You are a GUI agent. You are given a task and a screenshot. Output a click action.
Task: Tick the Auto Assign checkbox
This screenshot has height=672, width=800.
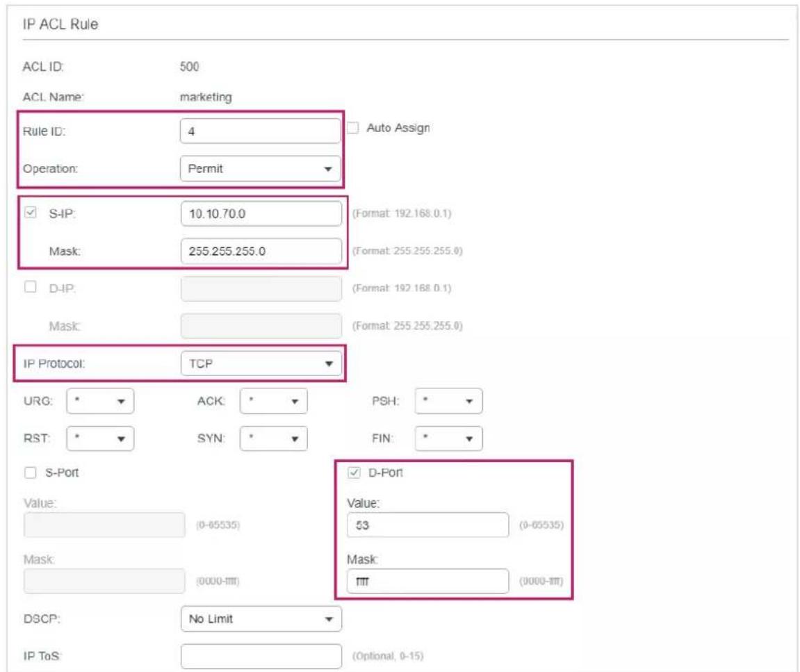tap(353, 128)
